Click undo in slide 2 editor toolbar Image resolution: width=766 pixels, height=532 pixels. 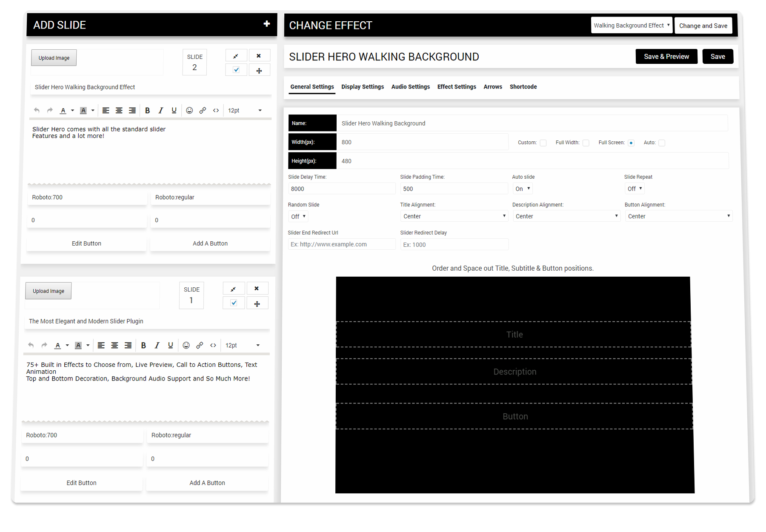tap(37, 110)
